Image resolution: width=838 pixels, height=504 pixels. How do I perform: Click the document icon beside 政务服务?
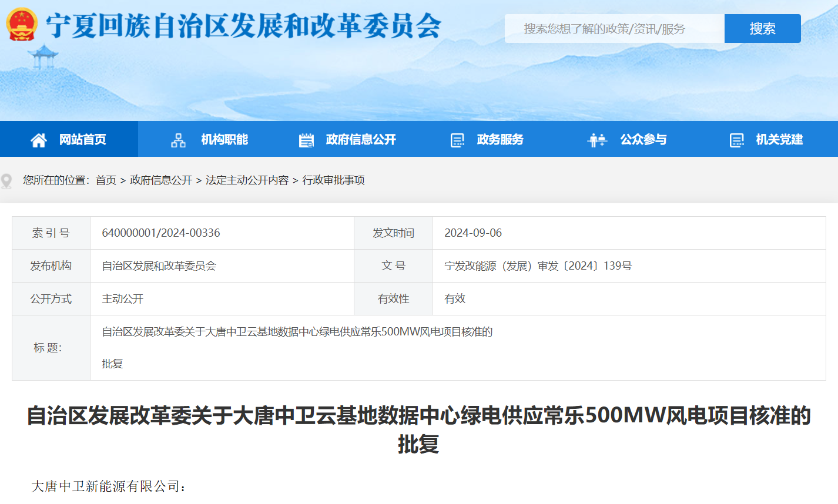pyautogui.click(x=457, y=140)
